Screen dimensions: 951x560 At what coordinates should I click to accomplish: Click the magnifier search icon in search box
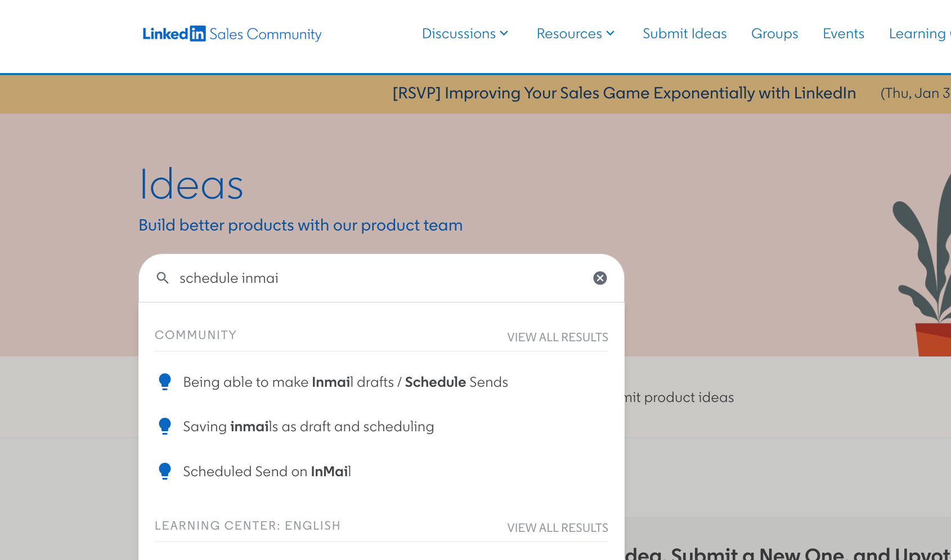pyautogui.click(x=163, y=278)
